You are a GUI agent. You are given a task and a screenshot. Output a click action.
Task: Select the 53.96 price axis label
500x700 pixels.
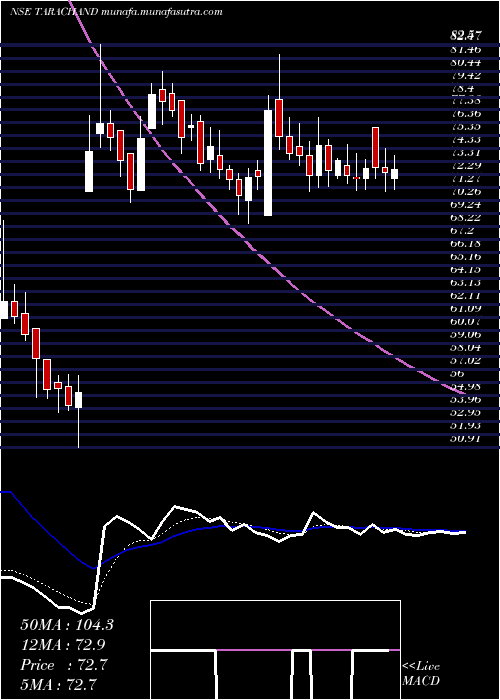[466, 400]
